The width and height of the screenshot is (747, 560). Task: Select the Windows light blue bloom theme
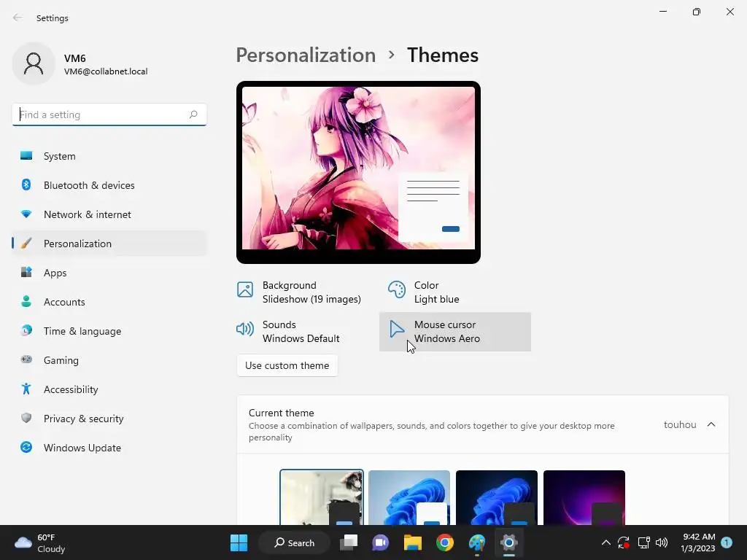(409, 497)
